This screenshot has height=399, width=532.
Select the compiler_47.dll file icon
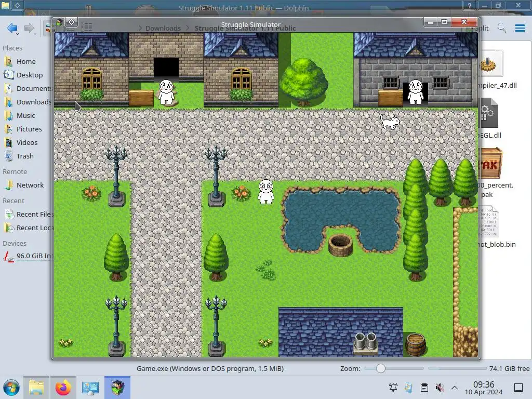coord(490,64)
